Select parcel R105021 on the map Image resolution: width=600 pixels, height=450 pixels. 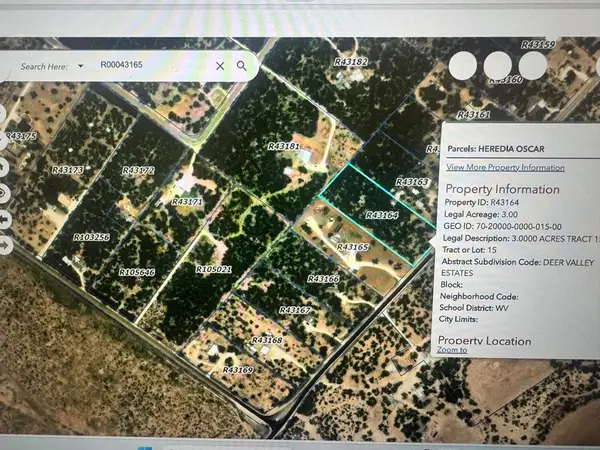213,269
